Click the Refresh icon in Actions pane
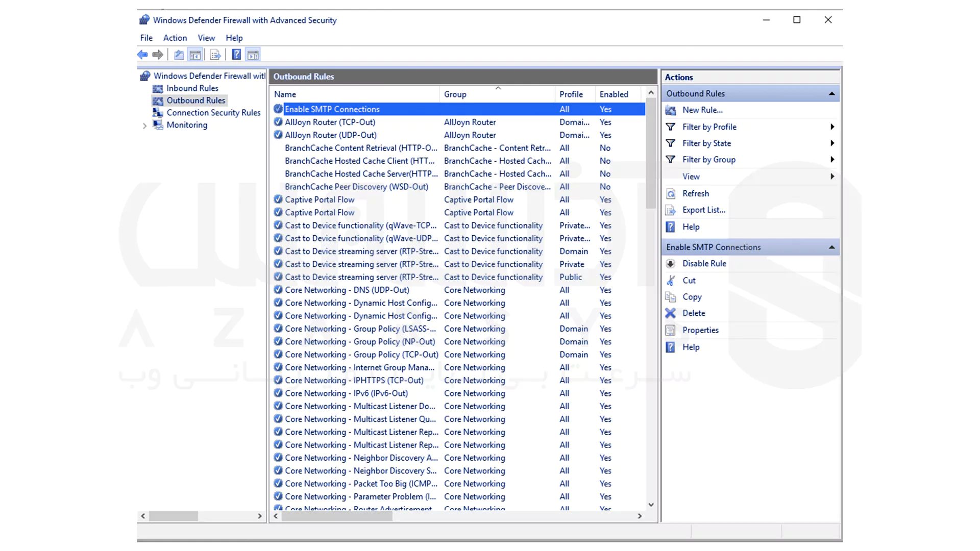The width and height of the screenshot is (980, 551). click(671, 194)
